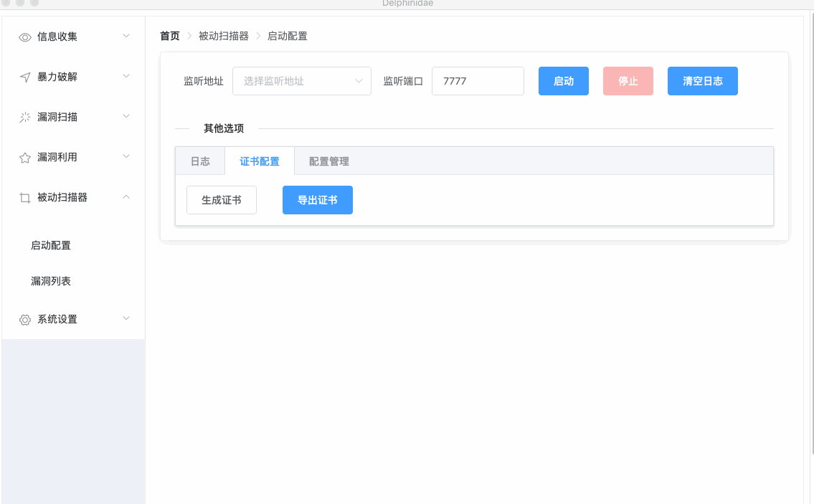814x504 pixels.
Task: Focus the 监听端口 input field
Action: (478, 81)
